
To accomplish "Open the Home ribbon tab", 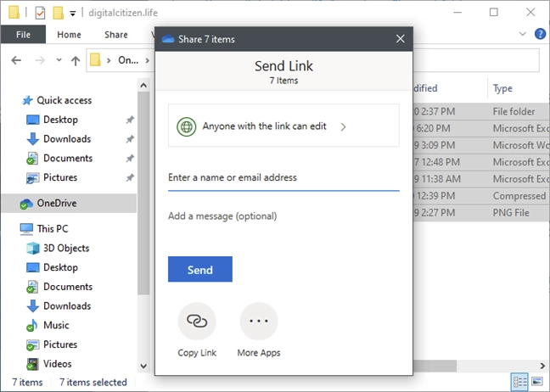I will tap(69, 35).
